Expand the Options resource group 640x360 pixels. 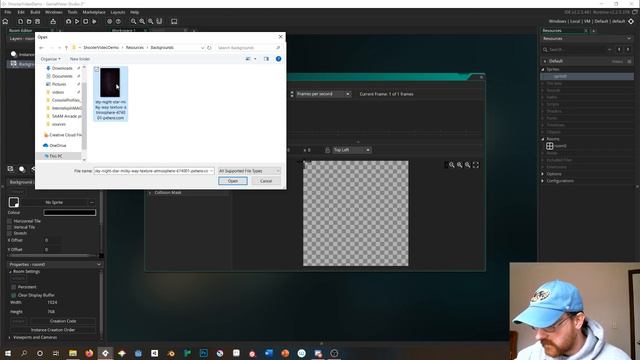point(543,174)
